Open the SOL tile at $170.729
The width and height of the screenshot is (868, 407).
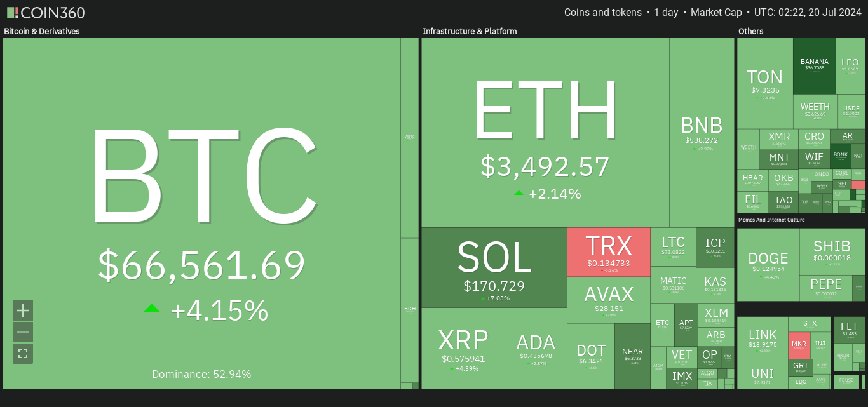(494, 268)
